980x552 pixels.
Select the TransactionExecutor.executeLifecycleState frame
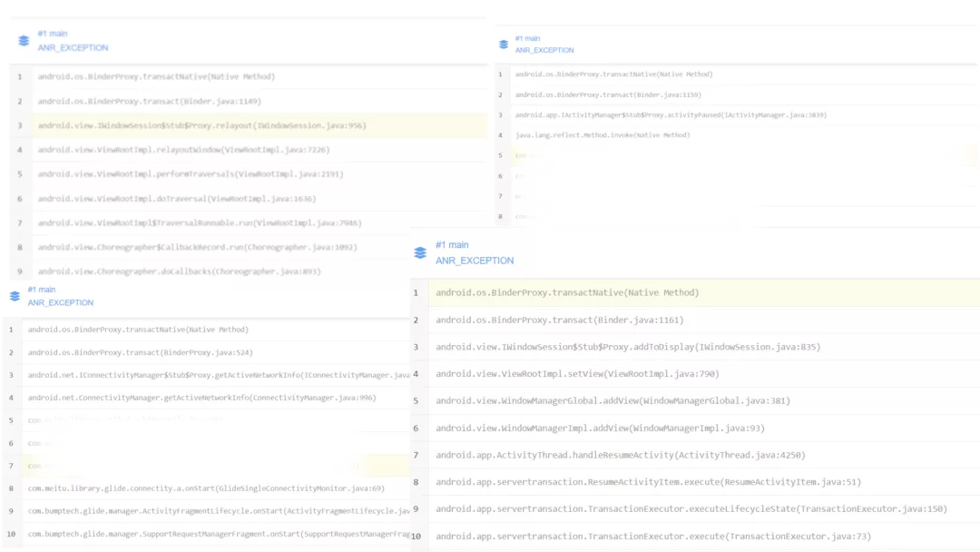pyautogui.click(x=691, y=509)
